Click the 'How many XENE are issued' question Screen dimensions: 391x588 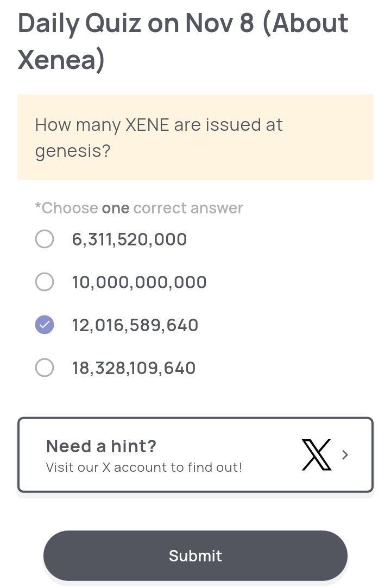pos(159,125)
